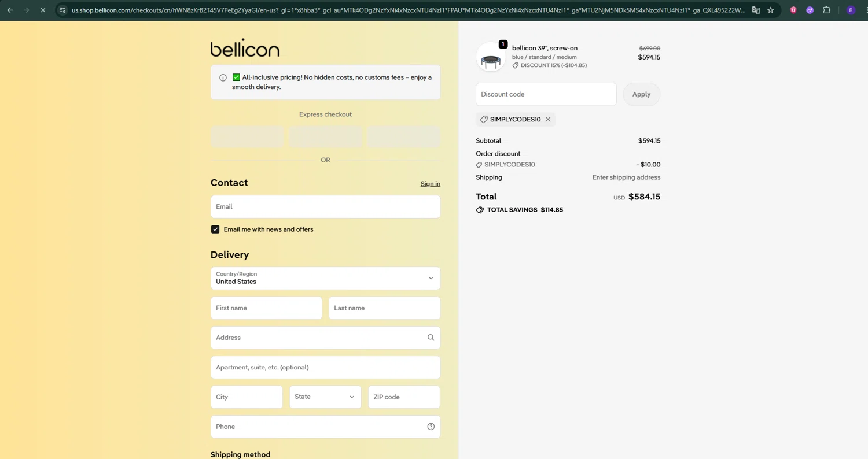The height and width of the screenshot is (459, 868).
Task: Click the Sign in link
Action: [430, 184]
